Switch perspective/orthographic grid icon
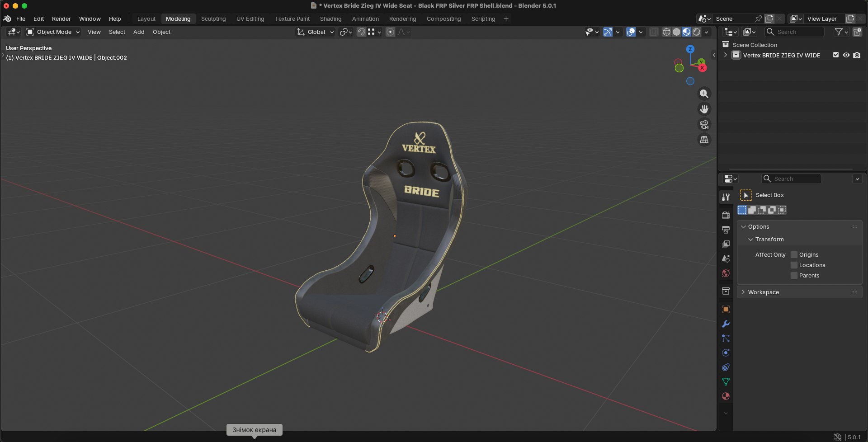 coord(704,140)
